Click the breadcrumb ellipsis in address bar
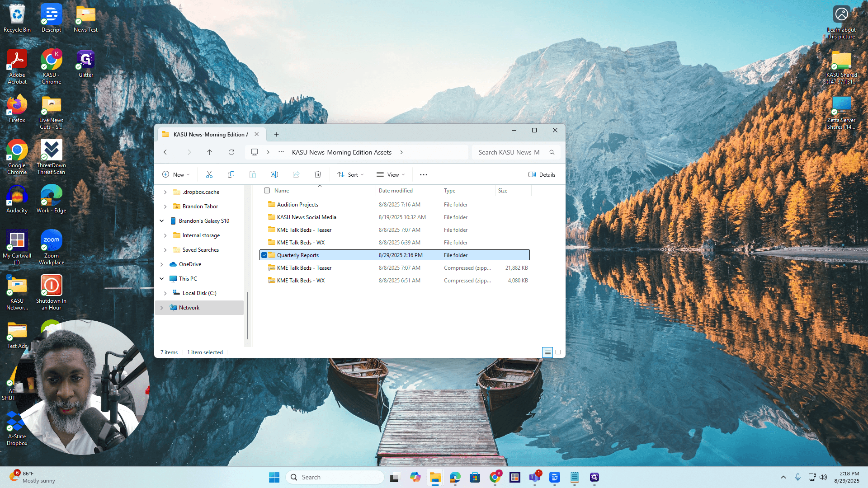Viewport: 868px width, 488px height. coord(281,152)
